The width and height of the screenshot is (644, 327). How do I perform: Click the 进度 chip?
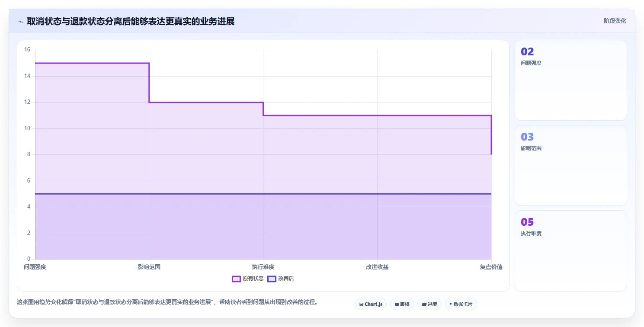(x=429, y=304)
